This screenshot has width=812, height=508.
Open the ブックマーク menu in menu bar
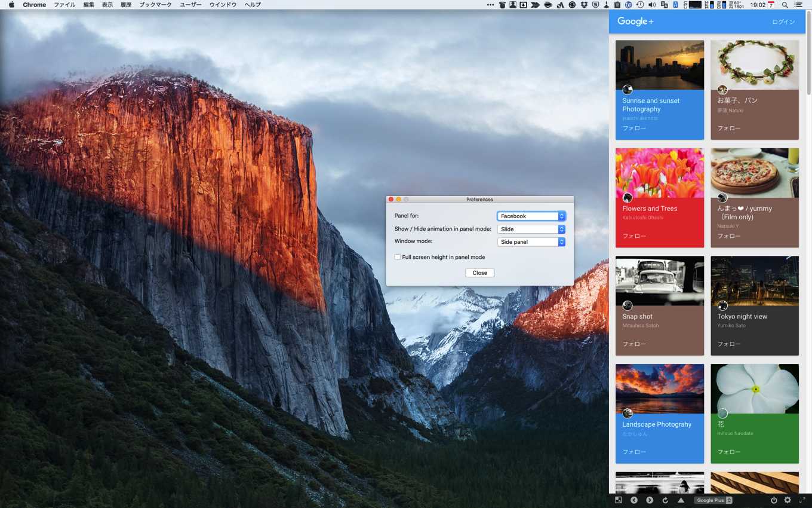pyautogui.click(x=155, y=5)
